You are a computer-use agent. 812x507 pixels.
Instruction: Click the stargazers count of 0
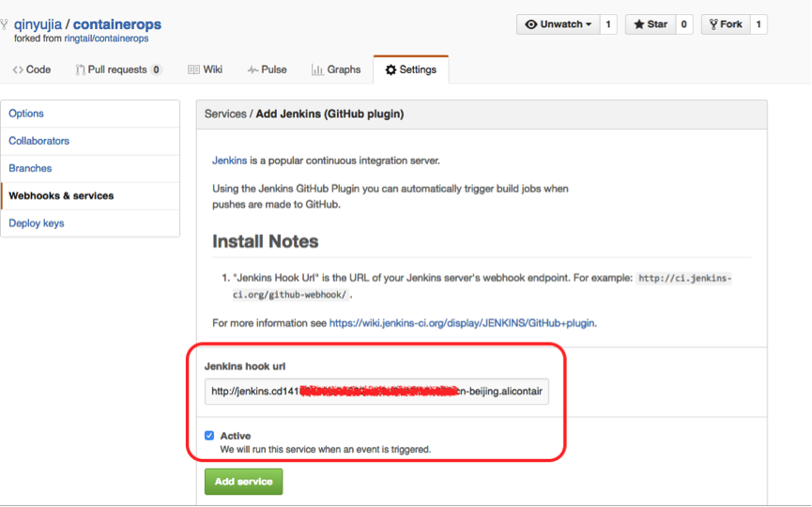coord(684,24)
